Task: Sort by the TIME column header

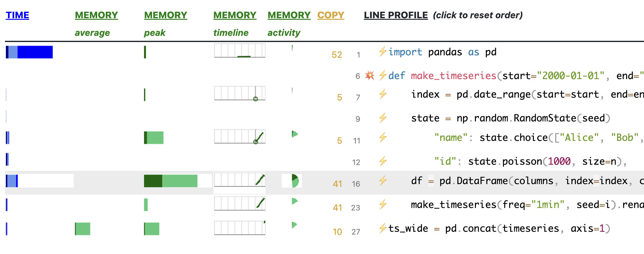Action: [x=17, y=15]
